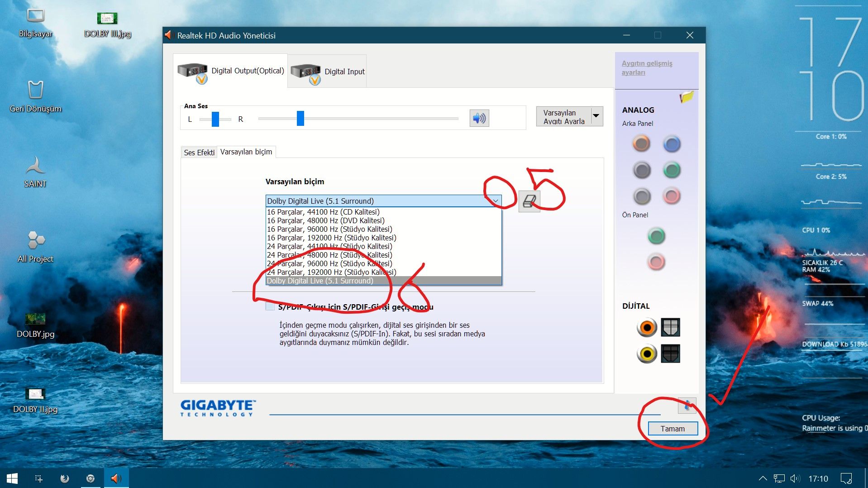Open the Windows Start menu

click(x=12, y=478)
